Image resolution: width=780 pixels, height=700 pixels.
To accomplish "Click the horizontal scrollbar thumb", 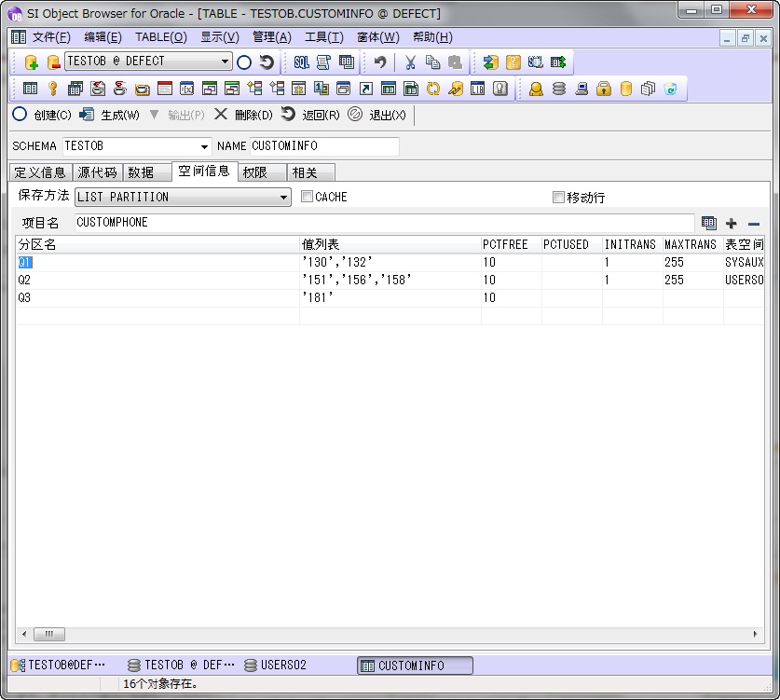I will tap(48, 635).
